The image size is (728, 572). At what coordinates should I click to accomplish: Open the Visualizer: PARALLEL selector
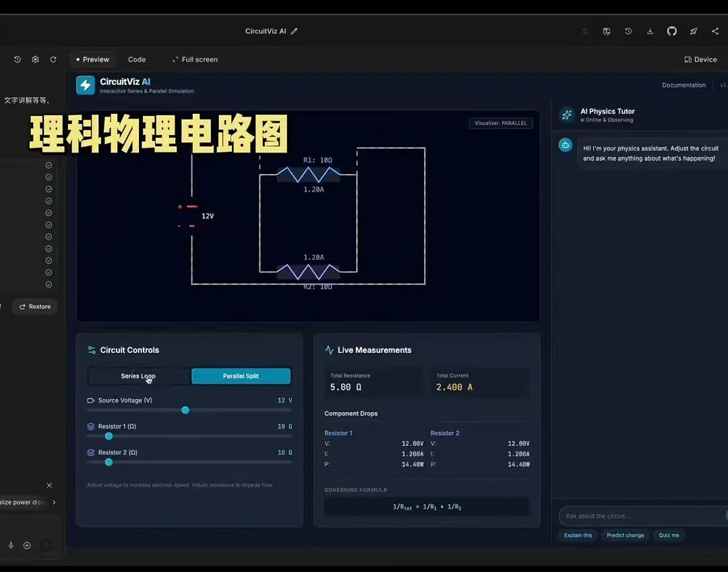[x=500, y=123]
